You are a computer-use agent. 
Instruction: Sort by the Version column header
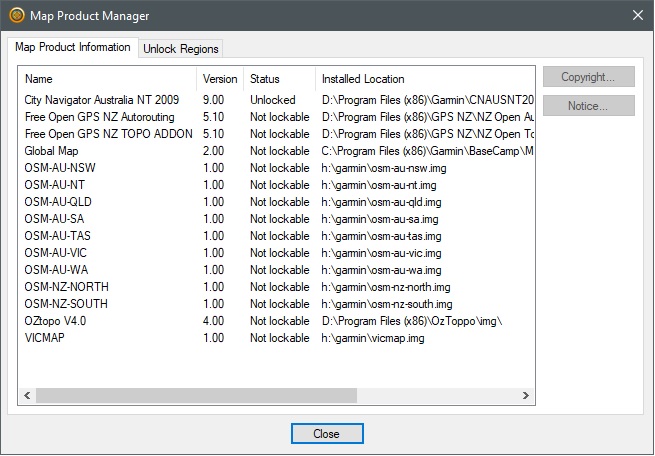[x=220, y=79]
